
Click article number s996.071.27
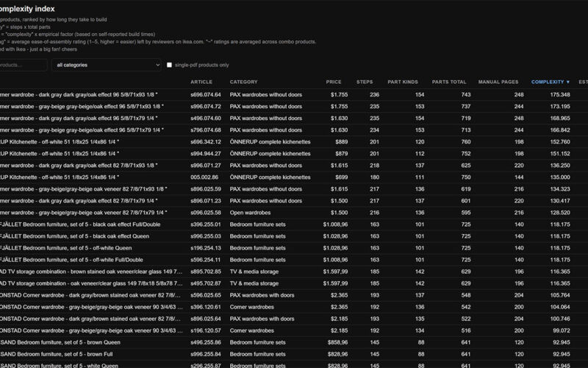pos(206,166)
